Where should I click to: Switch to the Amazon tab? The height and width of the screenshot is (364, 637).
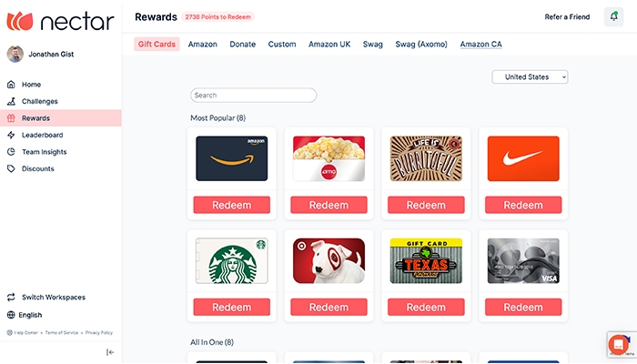pyautogui.click(x=202, y=45)
